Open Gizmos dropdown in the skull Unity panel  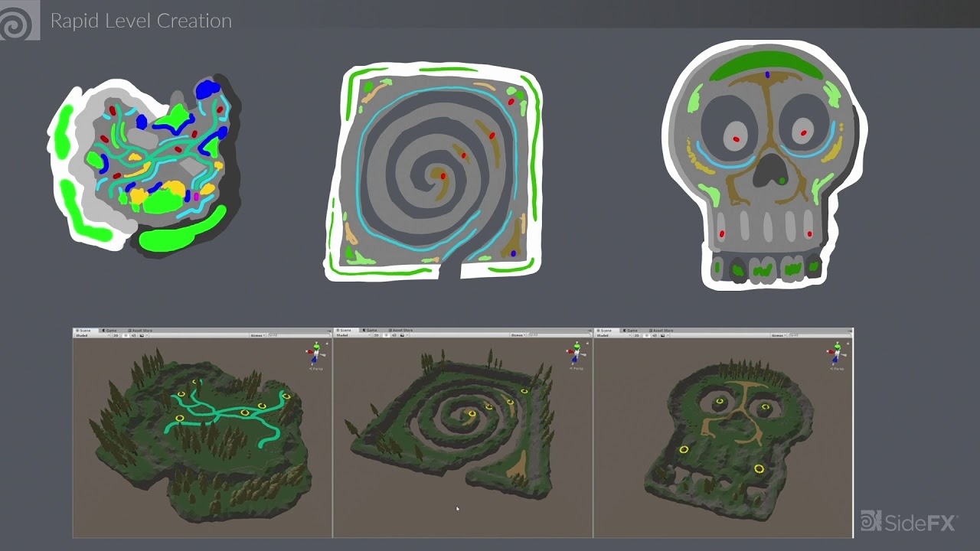coord(779,335)
